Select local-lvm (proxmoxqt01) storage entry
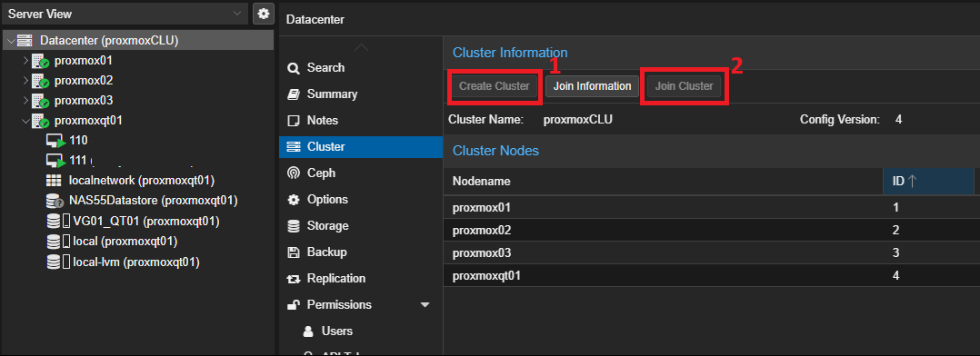The width and height of the screenshot is (980, 356). [136, 262]
